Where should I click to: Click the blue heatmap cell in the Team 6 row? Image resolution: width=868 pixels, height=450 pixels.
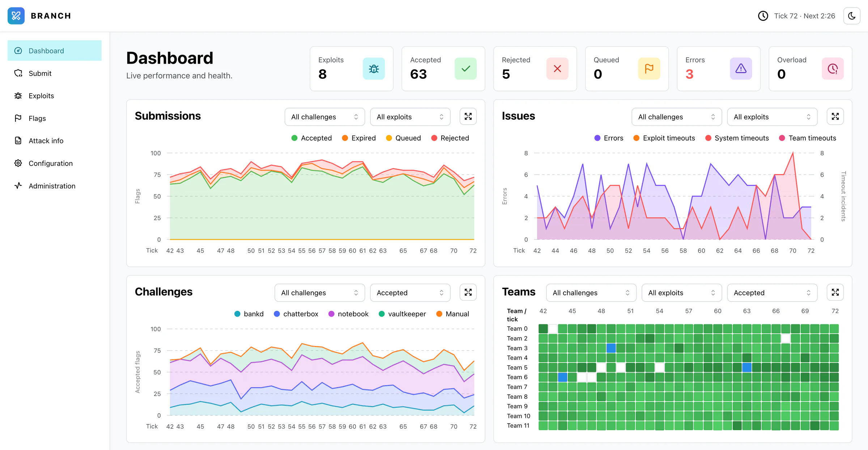562,377
